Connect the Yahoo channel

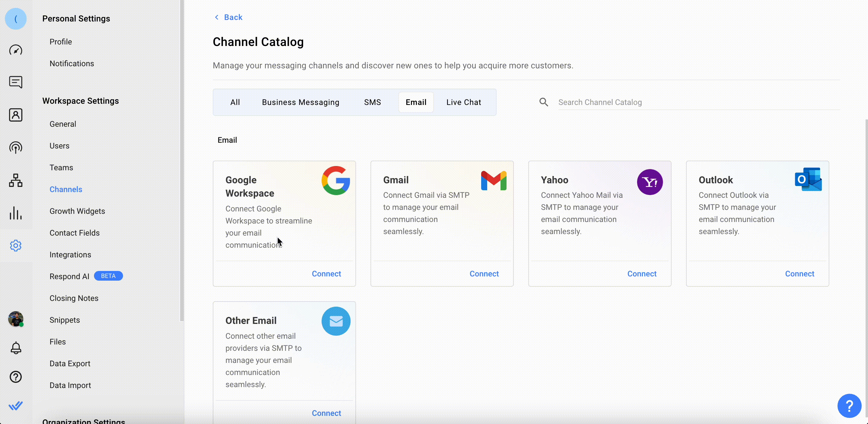642,274
